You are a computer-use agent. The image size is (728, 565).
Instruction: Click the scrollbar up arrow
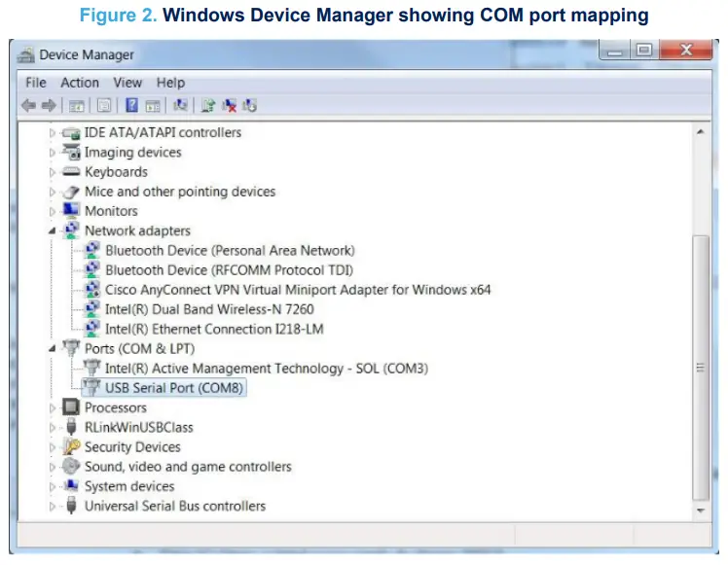700,132
